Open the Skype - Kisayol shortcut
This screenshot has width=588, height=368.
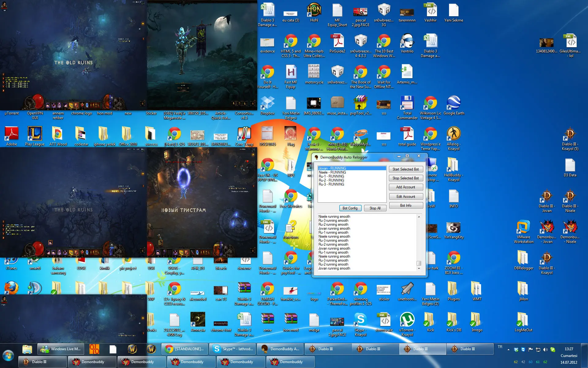point(360,324)
